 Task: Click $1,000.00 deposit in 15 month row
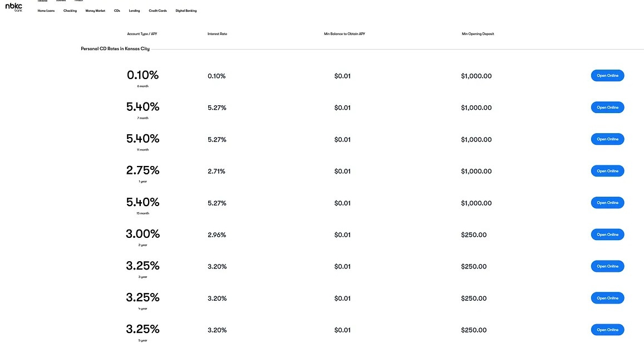pyautogui.click(x=476, y=203)
